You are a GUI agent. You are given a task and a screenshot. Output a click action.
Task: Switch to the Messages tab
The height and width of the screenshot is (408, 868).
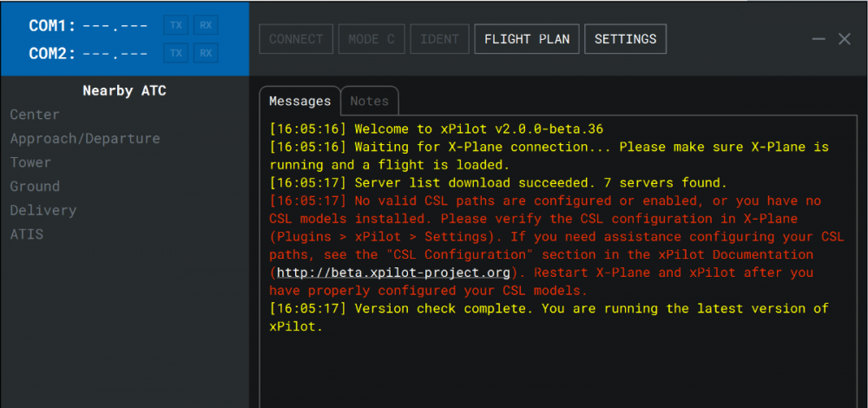(x=299, y=101)
